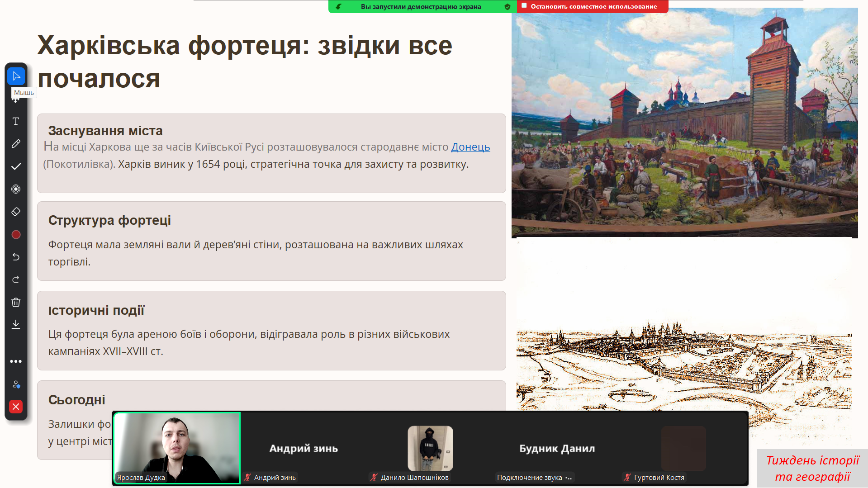Click the green screen sharing status bar

coord(422,7)
